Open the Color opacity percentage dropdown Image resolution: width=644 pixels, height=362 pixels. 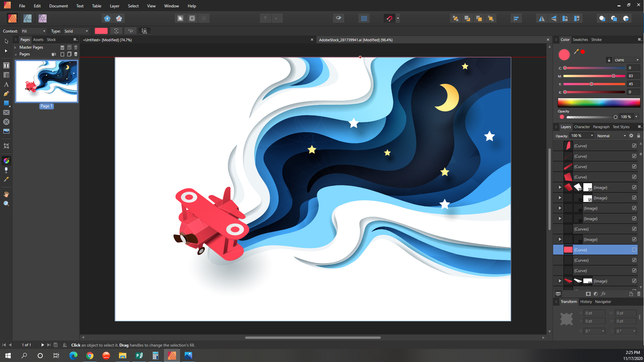tap(636, 117)
